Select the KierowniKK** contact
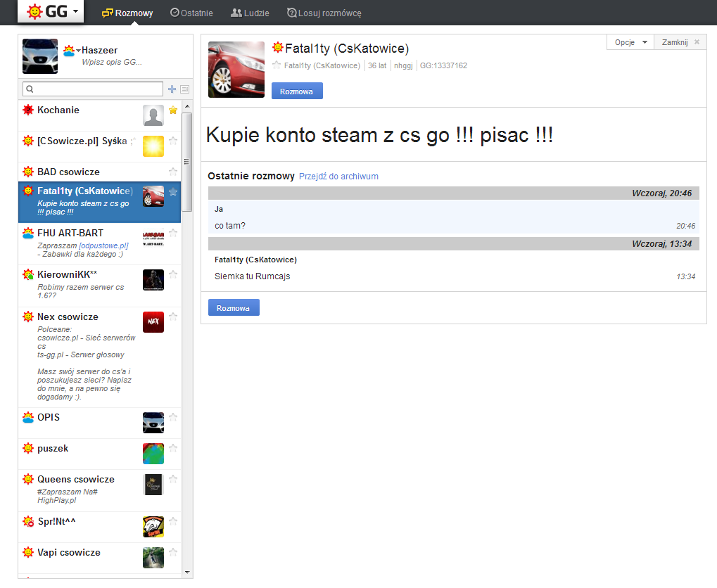Viewport: 717px width, 588px height. pos(100,286)
